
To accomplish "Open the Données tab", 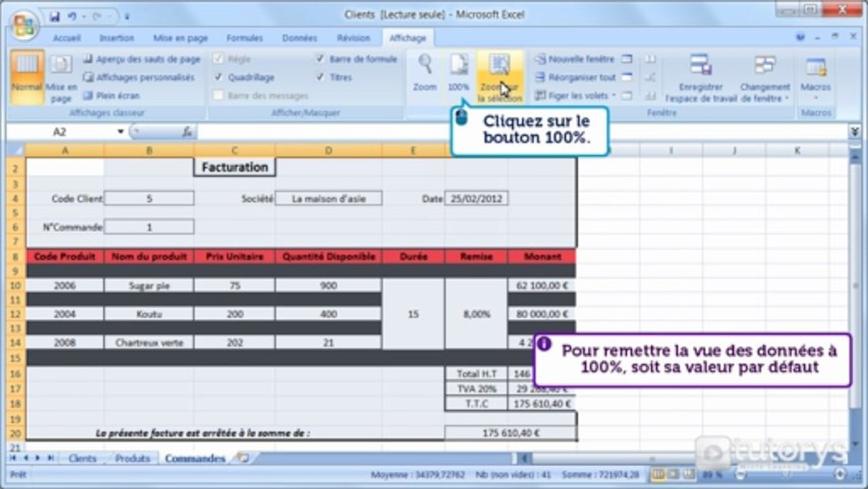I will click(300, 39).
